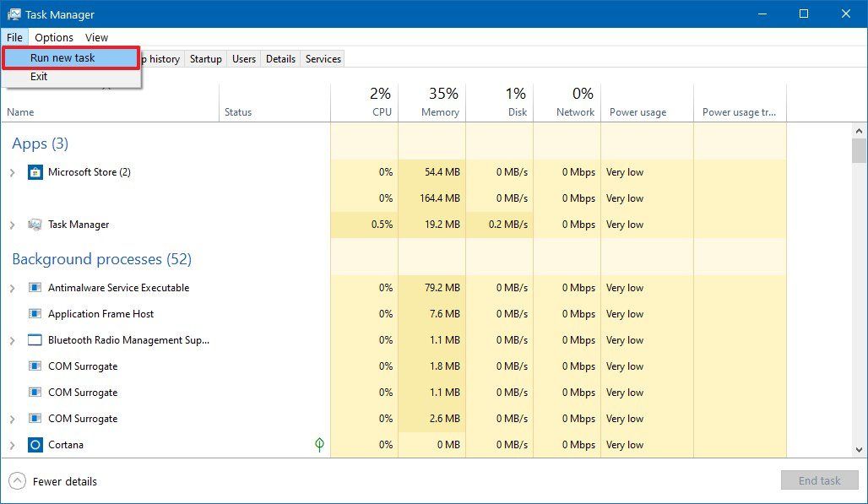This screenshot has height=504, width=868.
Task: Open the View menu
Action: coord(96,37)
